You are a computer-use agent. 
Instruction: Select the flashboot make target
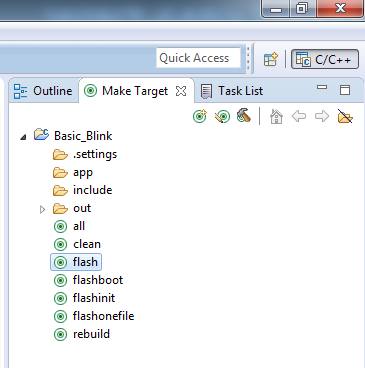coord(88,280)
